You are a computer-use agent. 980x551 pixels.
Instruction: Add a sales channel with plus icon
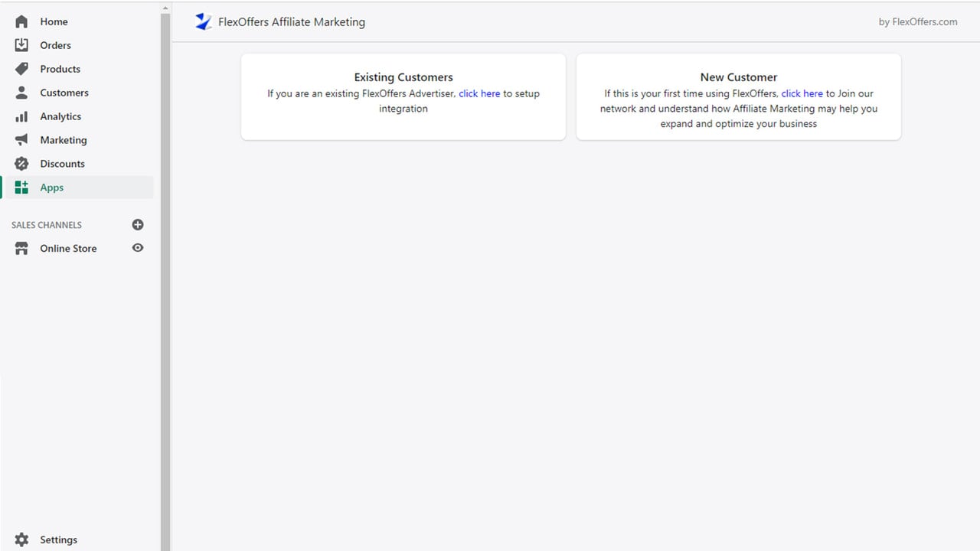(x=138, y=225)
